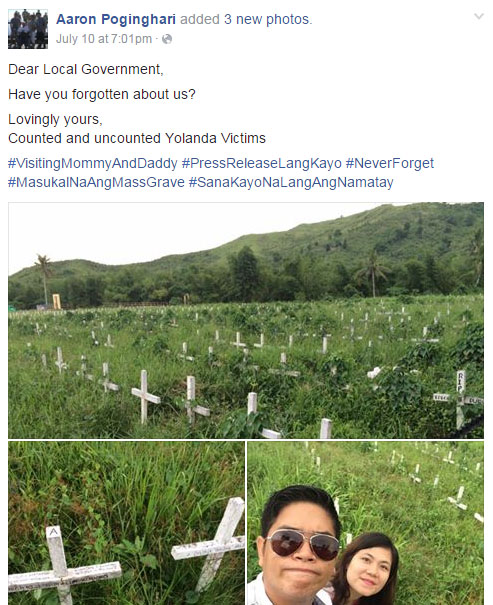This screenshot has height=605, width=493.
Task: Open the July 10 at 7:01pm timestamp
Action: coord(104,39)
